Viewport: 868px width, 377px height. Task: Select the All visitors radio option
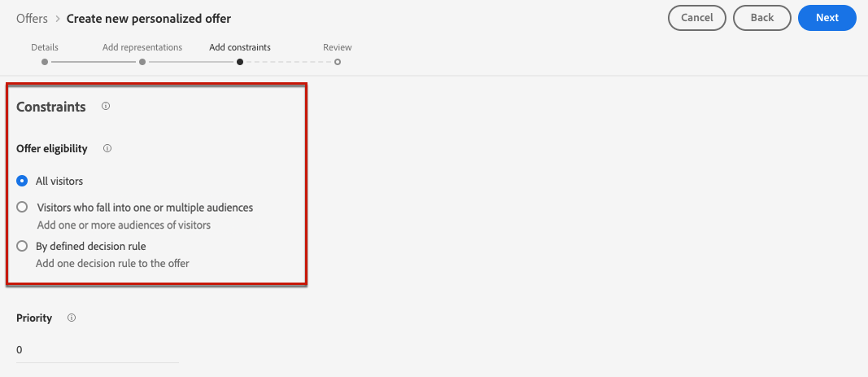pos(22,181)
